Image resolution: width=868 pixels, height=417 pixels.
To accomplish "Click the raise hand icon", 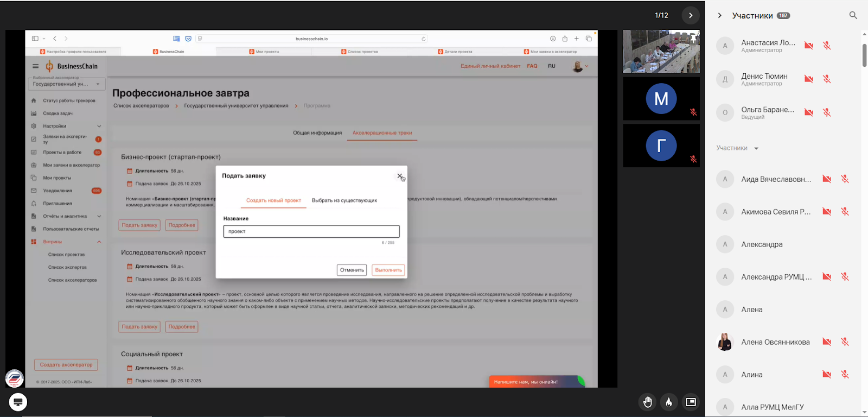I will pos(647,402).
